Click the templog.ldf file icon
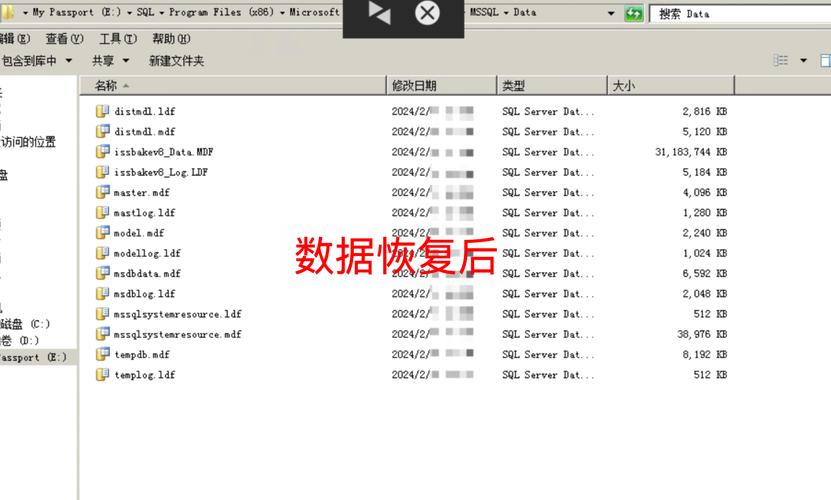The width and height of the screenshot is (831, 500). coord(102,374)
